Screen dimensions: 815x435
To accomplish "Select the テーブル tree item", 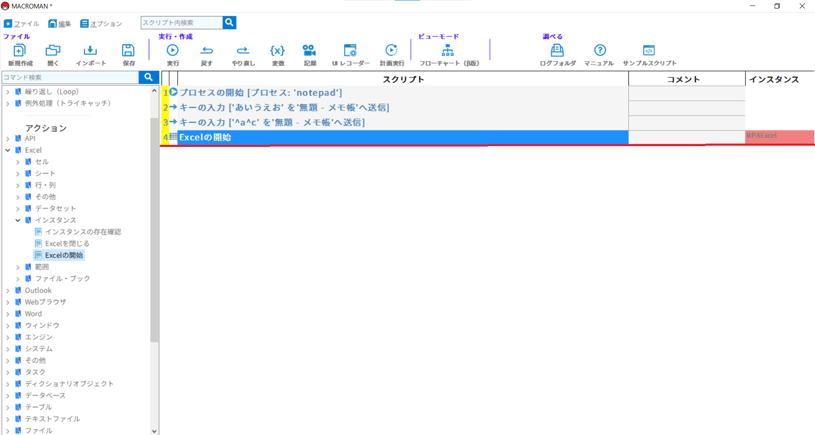I will [x=38, y=407].
